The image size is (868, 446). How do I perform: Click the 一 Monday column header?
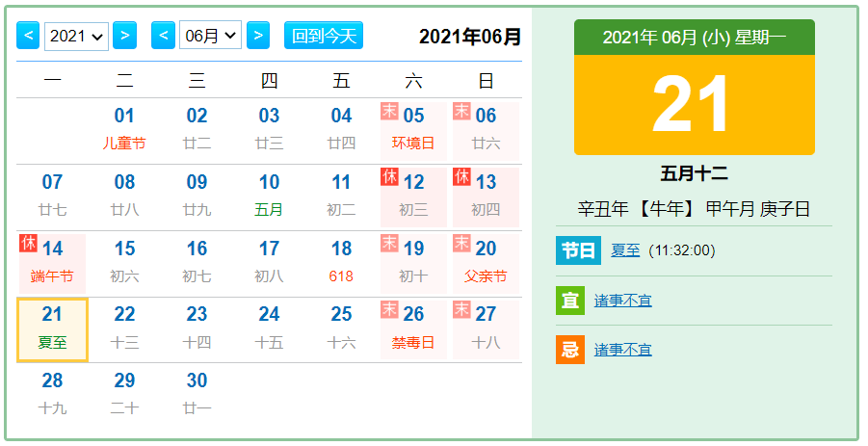52,81
